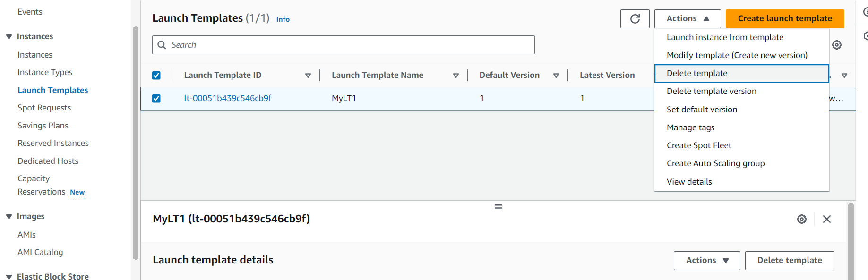Collapse the Instances sidebar section
The image size is (868, 280).
tap(9, 37)
